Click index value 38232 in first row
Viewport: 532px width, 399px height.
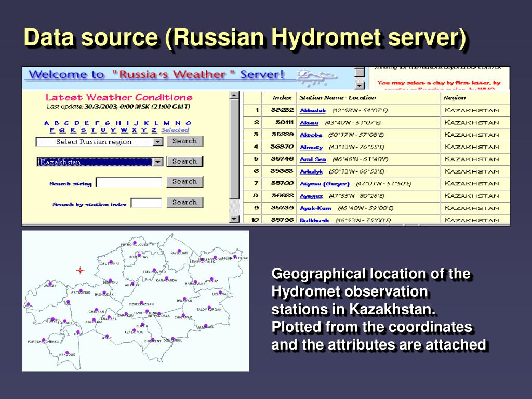coord(282,110)
